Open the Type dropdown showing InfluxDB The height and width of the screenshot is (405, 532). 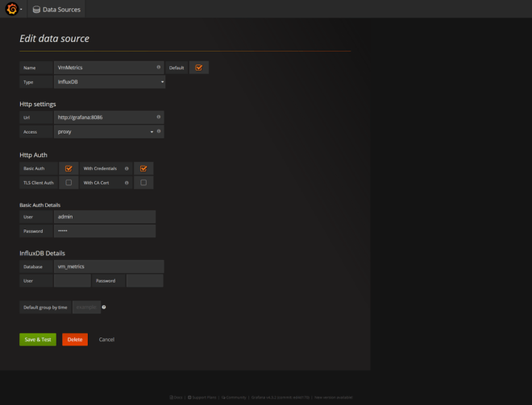[109, 82]
